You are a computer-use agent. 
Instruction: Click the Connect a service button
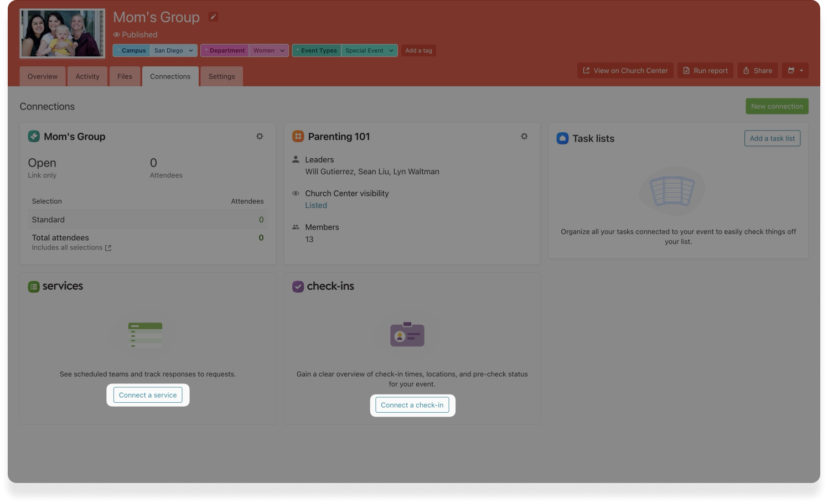148,395
